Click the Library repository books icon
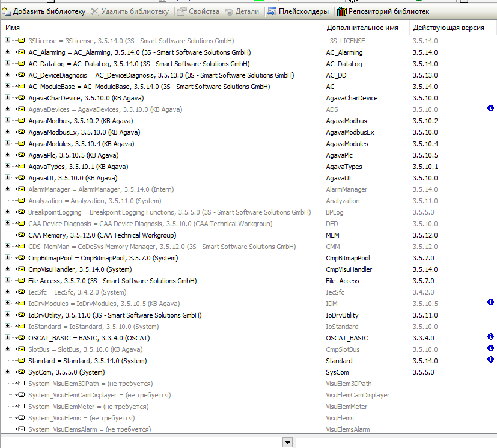Viewport: 497px width, 448px height. pyautogui.click(x=342, y=12)
